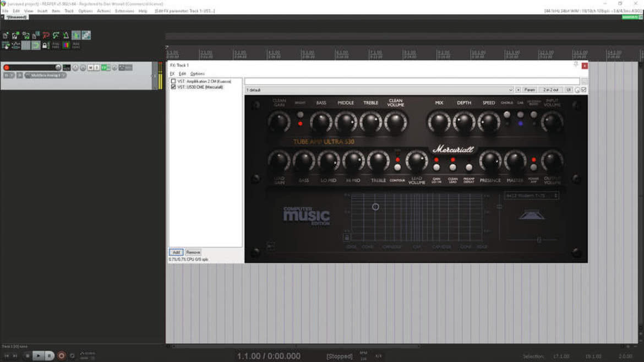The width and height of the screenshot is (644, 362).
Task: Click the red R-shaped toolbar icon
Action: point(46,36)
